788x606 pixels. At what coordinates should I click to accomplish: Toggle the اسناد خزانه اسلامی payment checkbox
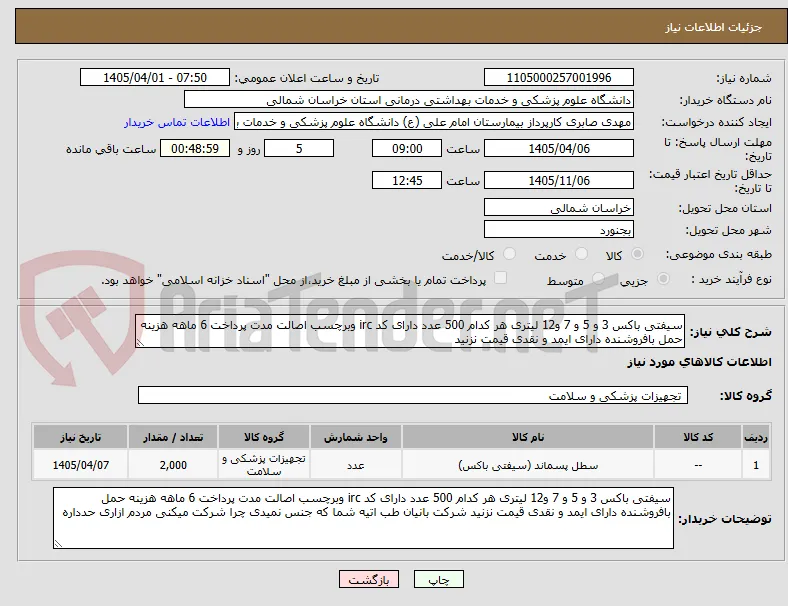coord(500,278)
